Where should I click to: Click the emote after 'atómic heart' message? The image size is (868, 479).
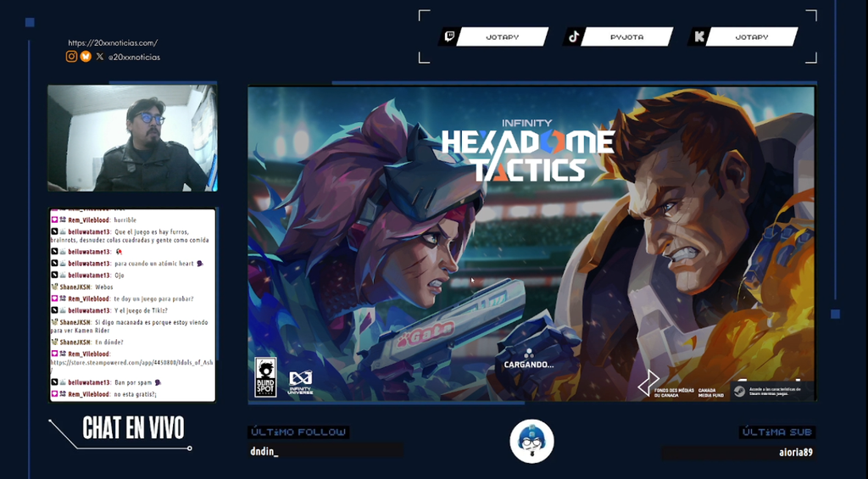tap(200, 264)
